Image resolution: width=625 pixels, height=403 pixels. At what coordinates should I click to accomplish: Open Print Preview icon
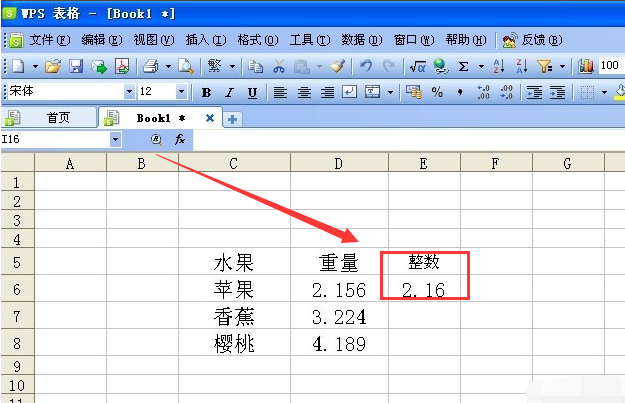[186, 66]
